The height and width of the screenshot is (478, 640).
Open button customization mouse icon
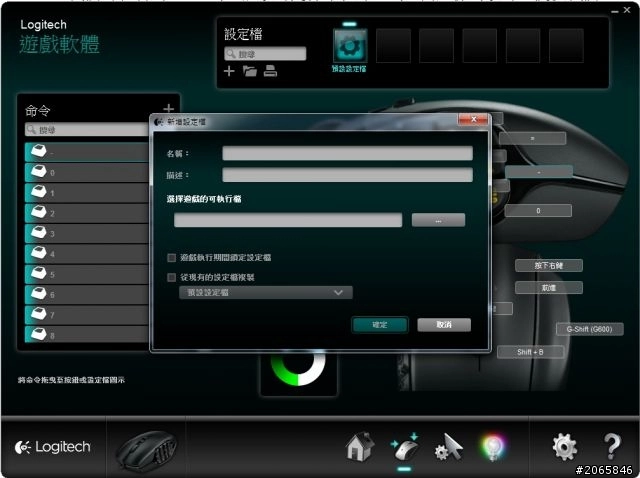pyautogui.click(x=404, y=446)
